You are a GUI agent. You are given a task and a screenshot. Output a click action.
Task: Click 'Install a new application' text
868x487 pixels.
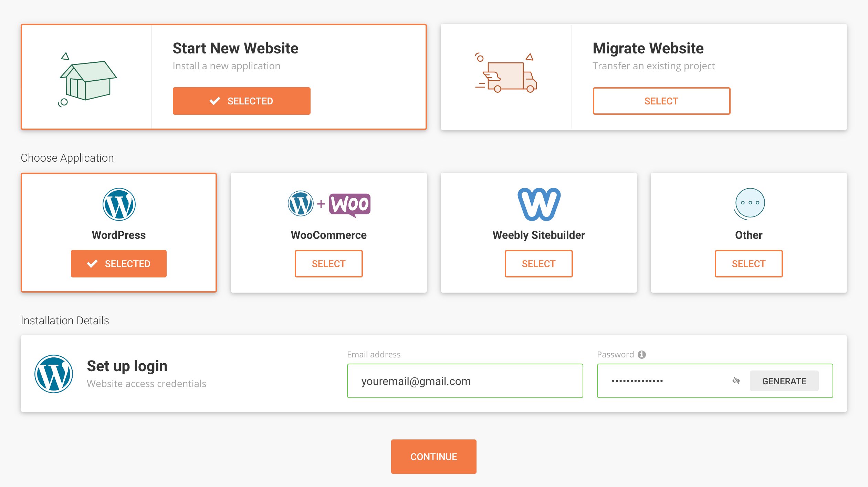click(x=227, y=66)
